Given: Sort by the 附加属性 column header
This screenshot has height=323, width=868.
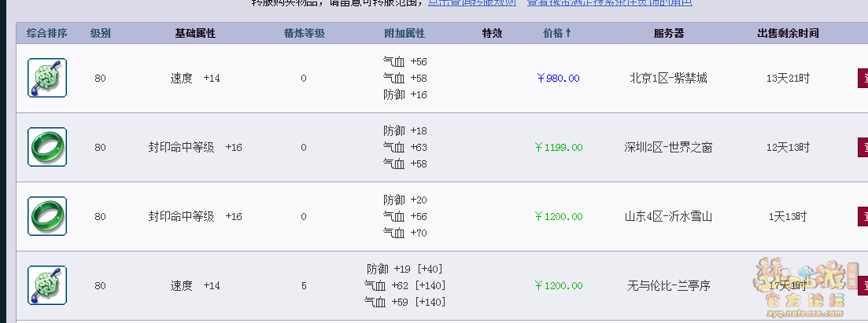Looking at the screenshot, I should [x=404, y=33].
